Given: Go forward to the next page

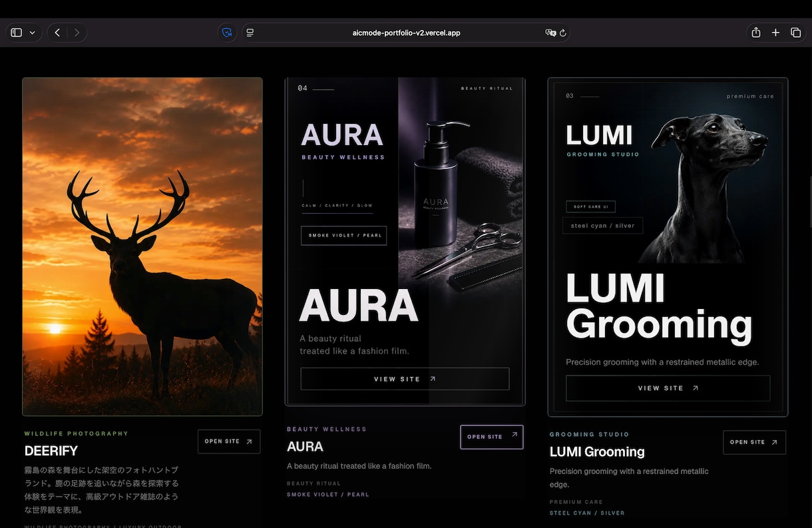Looking at the screenshot, I should 77,33.
